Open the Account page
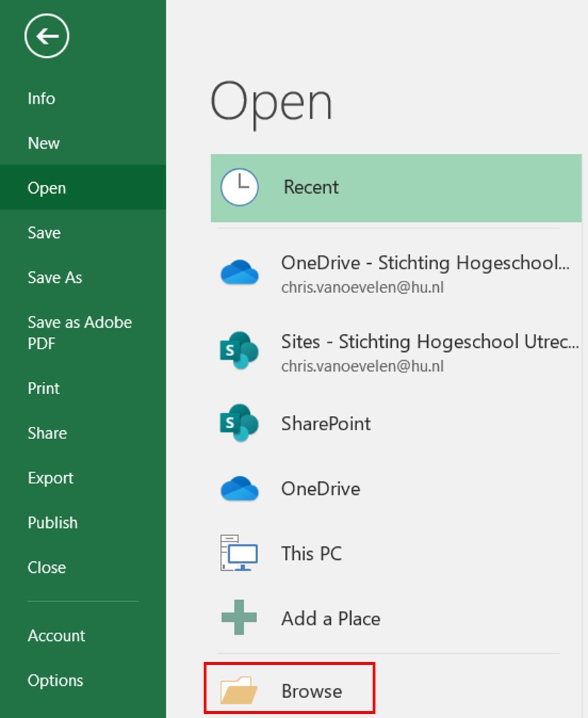 coord(57,635)
